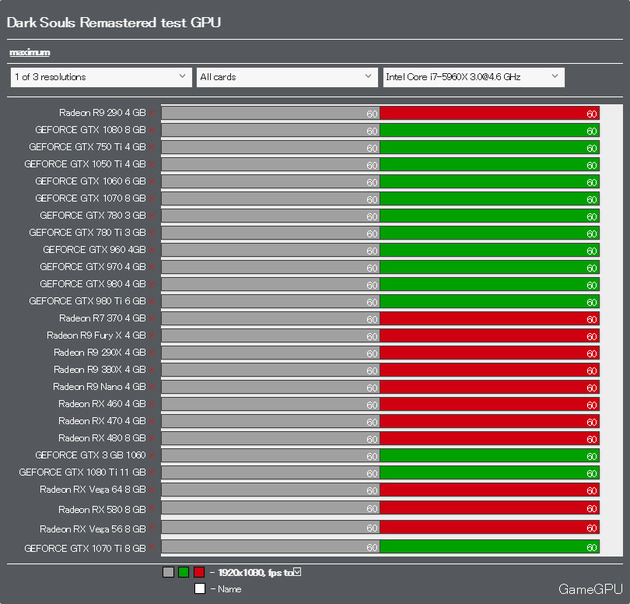Screen dimensions: 630x604
Task: Click the green legend color swatch
Action: (184, 572)
